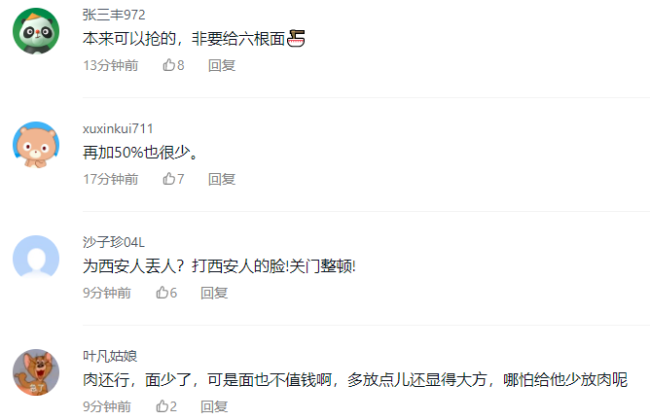
Task: Open username xuxinkui711 profile
Action: coord(118,129)
